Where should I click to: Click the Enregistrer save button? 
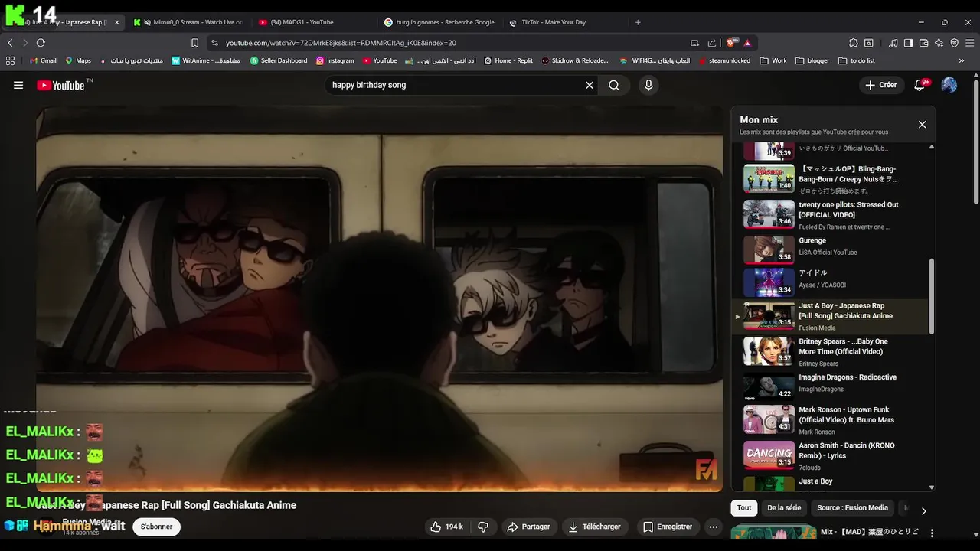(668, 527)
